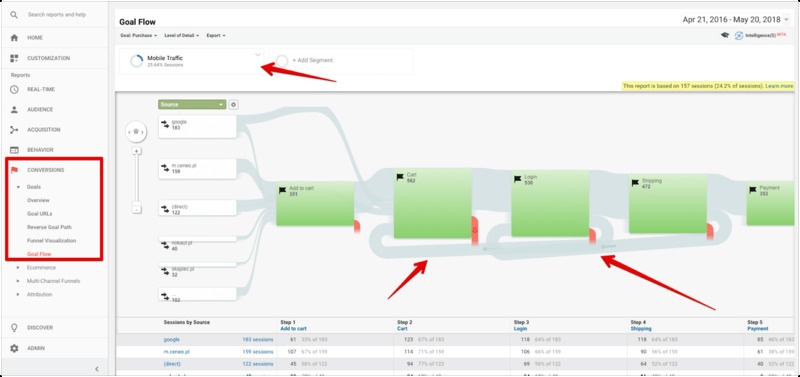Viewport: 800px width, 377px height.
Task: Expand the Multi-Channel Funnels section
Action: click(18, 281)
